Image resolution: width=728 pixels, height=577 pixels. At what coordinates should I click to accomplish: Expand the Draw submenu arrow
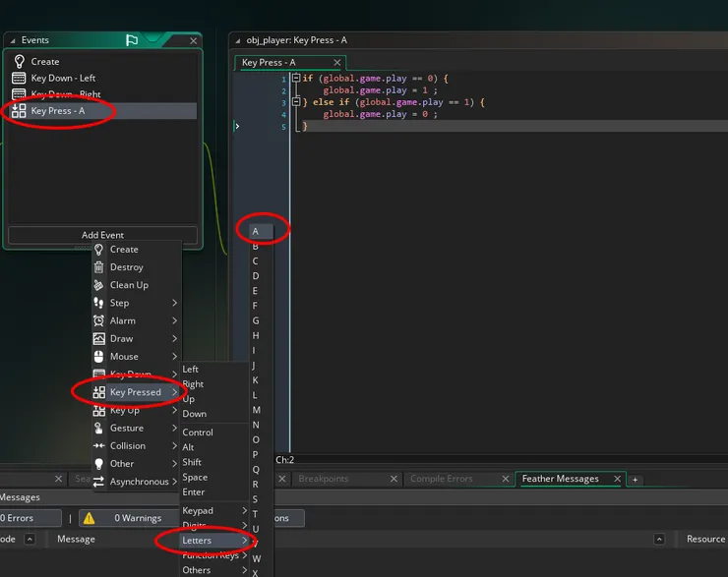[x=174, y=338]
